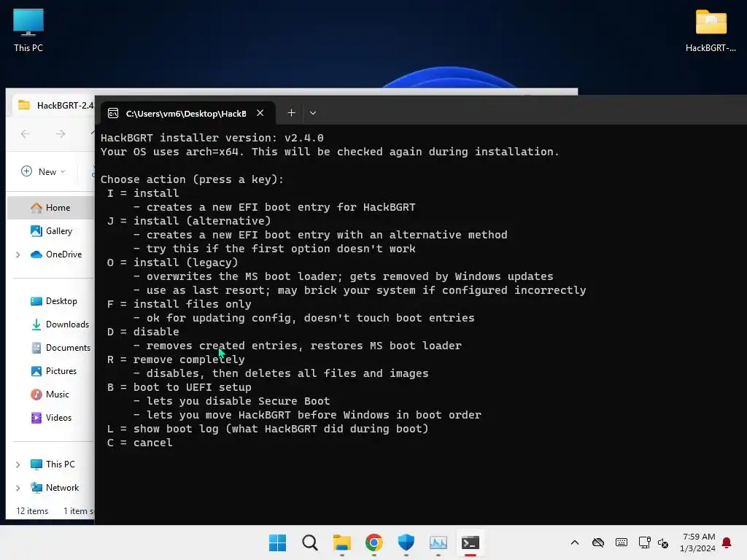Open Desktop quick access folder
Viewport: 747px width, 560px height.
[54, 301]
